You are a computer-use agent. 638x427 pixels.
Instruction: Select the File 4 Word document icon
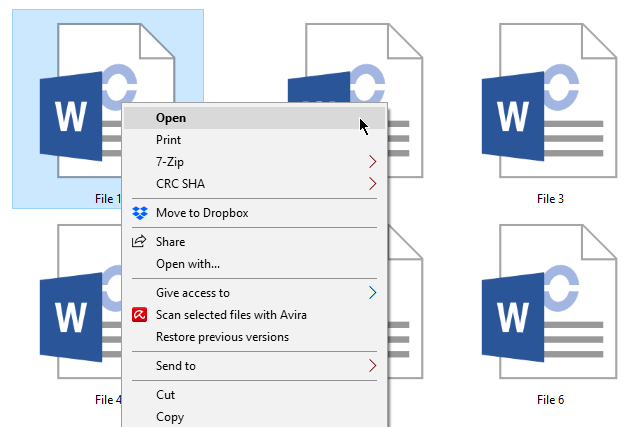point(81,301)
